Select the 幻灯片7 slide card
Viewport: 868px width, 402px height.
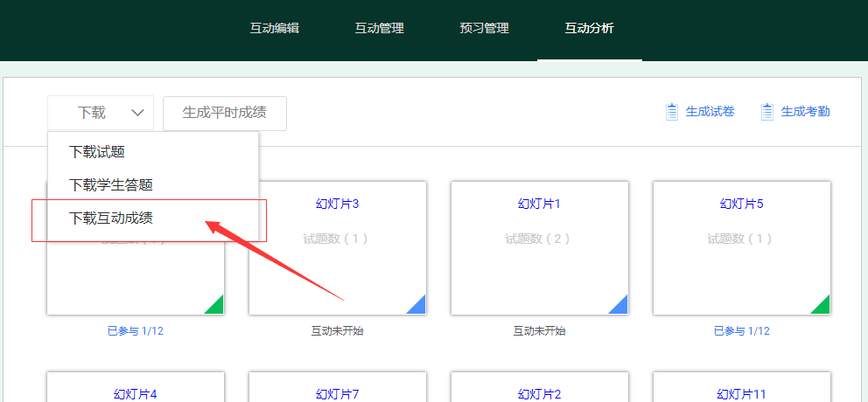coord(338,393)
